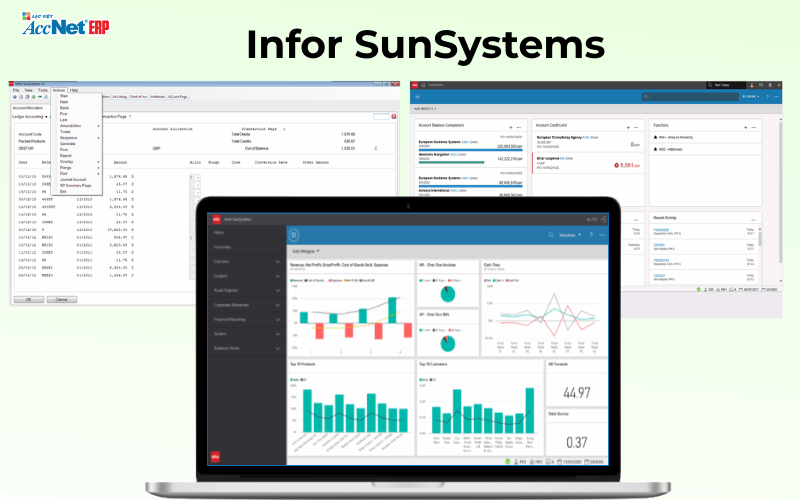Open the Jnl Listing toolbar tab
Viewport: 800px width, 500px height.
tap(119, 96)
